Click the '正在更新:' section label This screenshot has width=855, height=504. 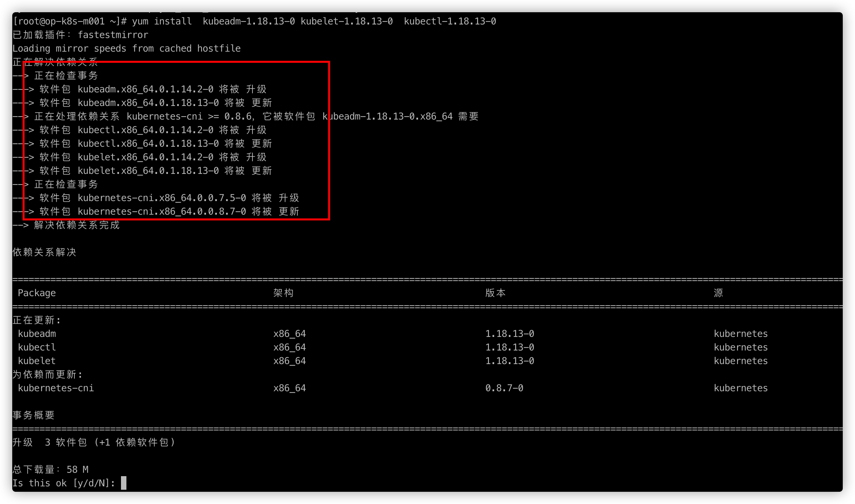tap(36, 320)
